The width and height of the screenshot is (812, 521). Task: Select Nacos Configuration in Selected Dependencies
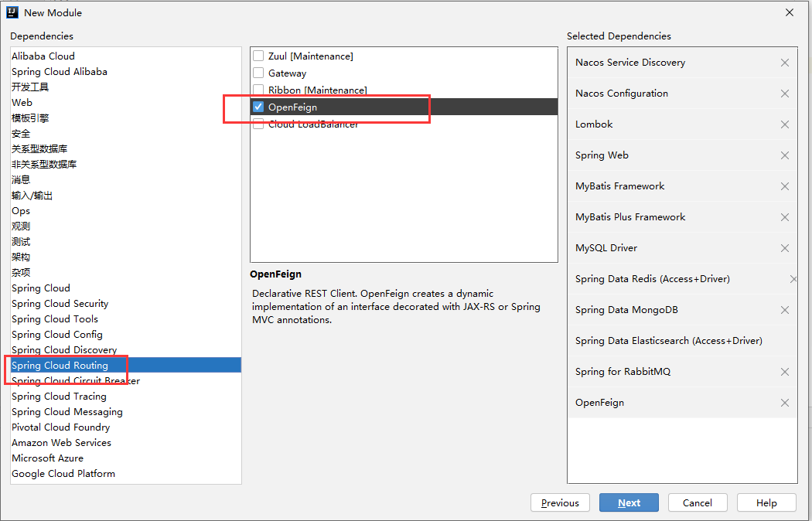click(x=682, y=94)
